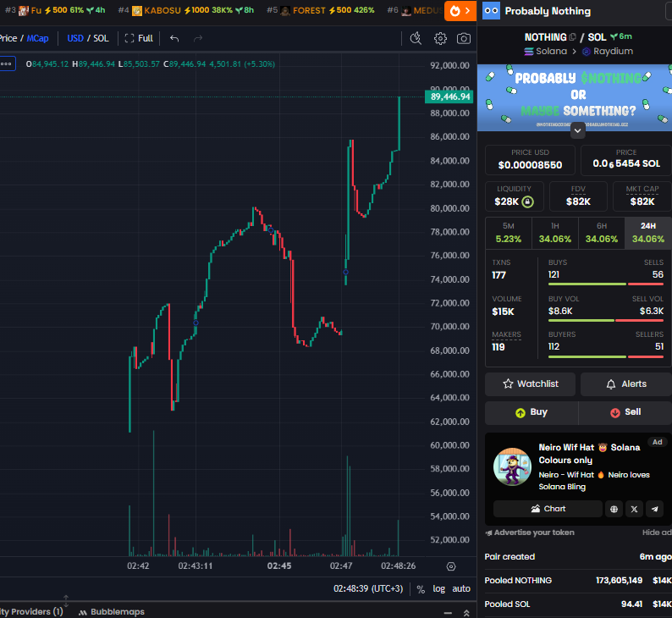The height and width of the screenshot is (618, 672).
Task: Hide the ad
Action: coord(657,532)
